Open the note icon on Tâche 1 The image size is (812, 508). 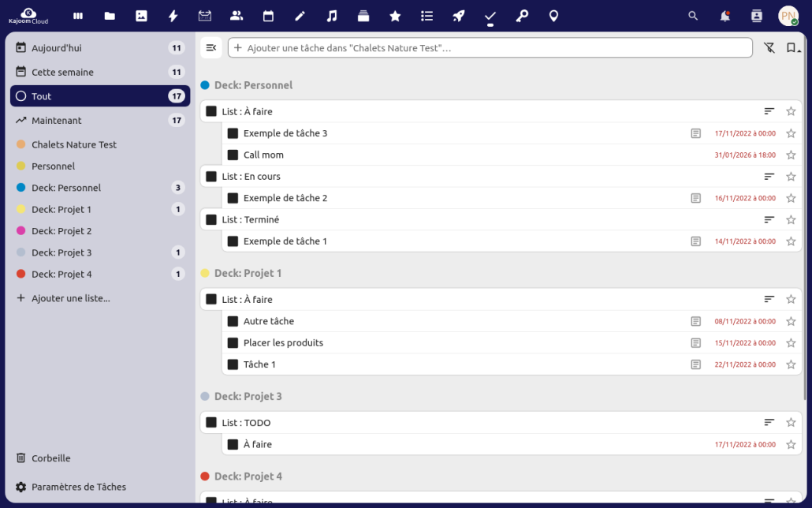click(x=695, y=364)
